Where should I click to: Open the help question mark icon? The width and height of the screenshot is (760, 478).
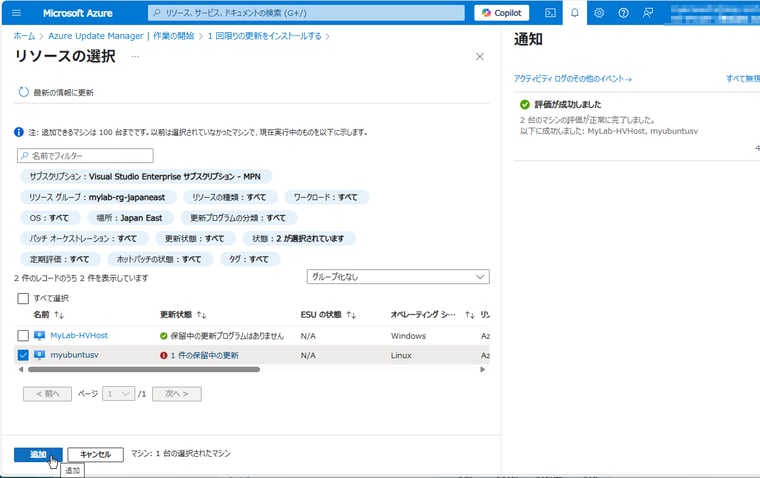624,13
